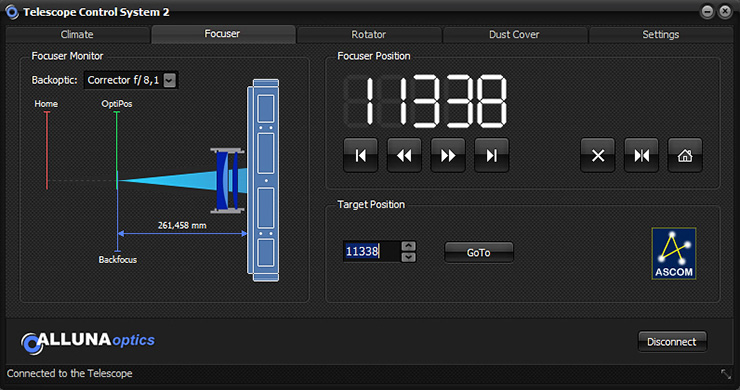740x390 pixels.
Task: Step focuser inward with rewind button
Action: pyautogui.click(x=404, y=155)
